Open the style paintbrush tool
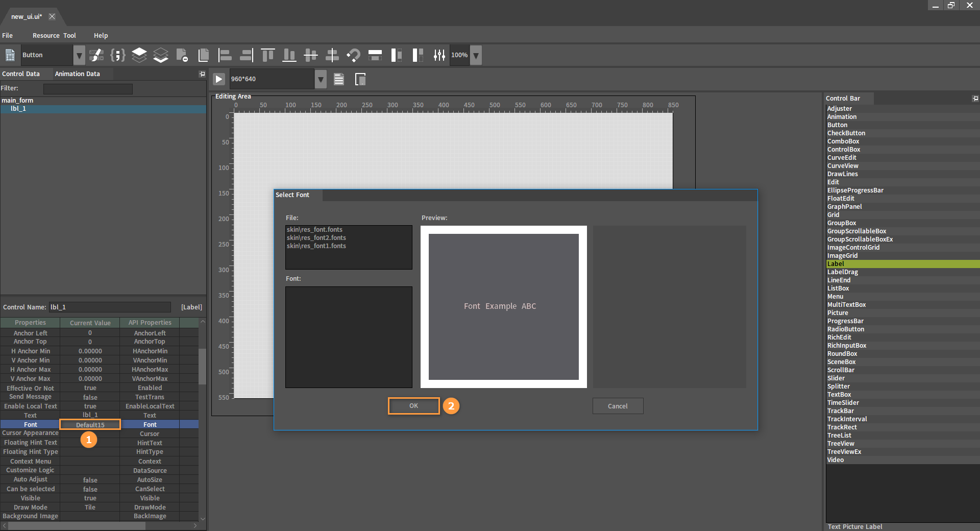 coord(96,55)
